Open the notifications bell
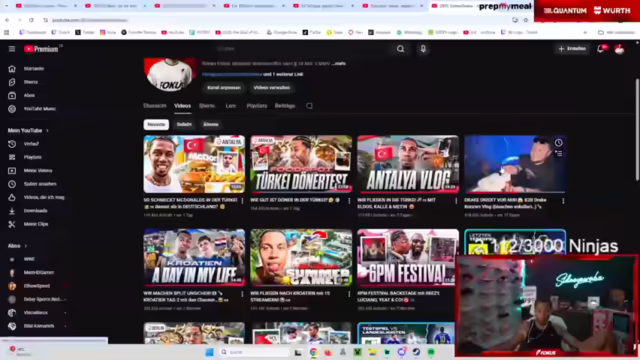Image resolution: width=640 pixels, height=360 pixels. click(x=601, y=49)
